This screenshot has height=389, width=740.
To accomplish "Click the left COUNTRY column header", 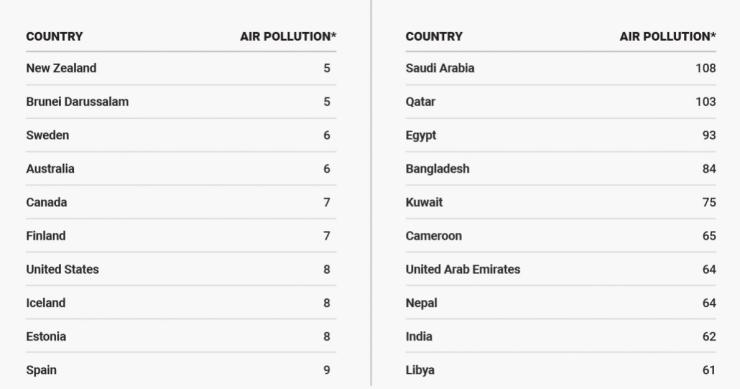I will pos(54,36).
